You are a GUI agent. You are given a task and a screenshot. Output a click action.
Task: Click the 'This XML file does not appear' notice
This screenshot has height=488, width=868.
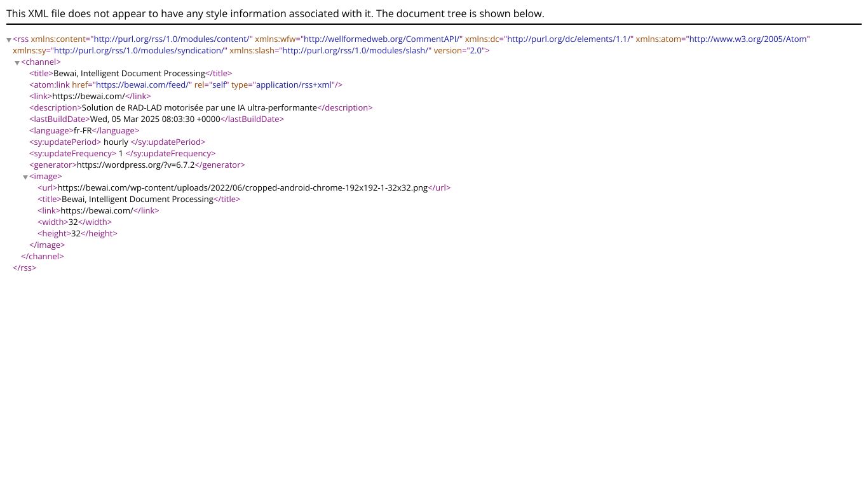click(x=275, y=13)
